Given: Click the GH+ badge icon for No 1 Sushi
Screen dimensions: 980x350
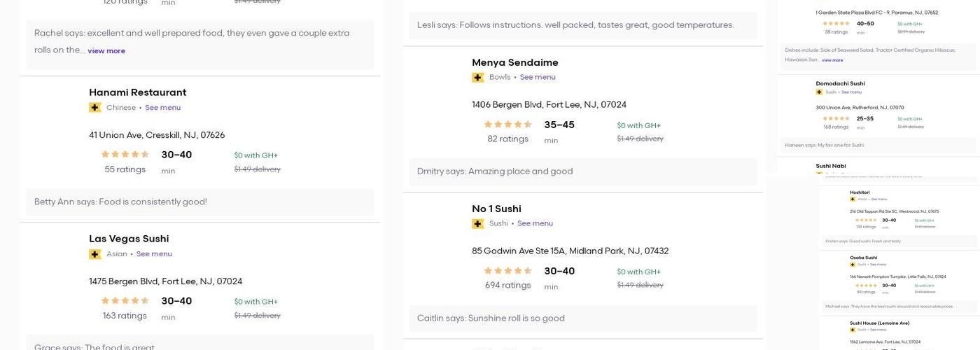Looking at the screenshot, I should click(x=478, y=224).
